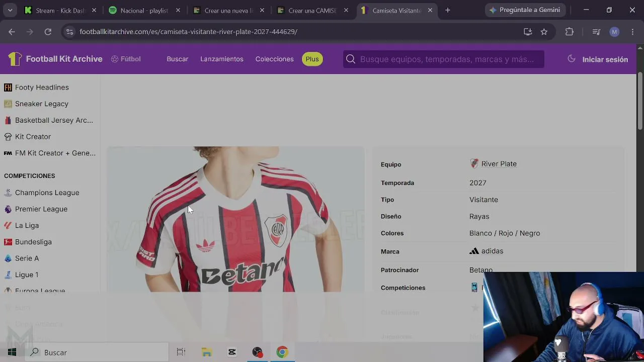Open the Buscar menu item

[178, 59]
